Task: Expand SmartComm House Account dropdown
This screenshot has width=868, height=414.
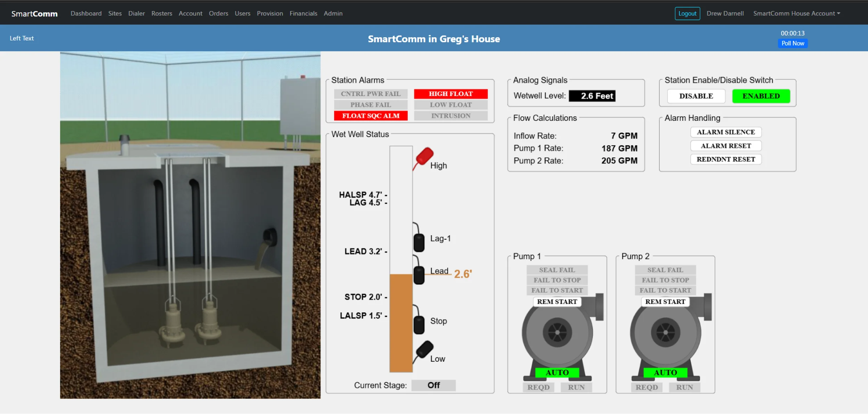Action: pyautogui.click(x=796, y=14)
